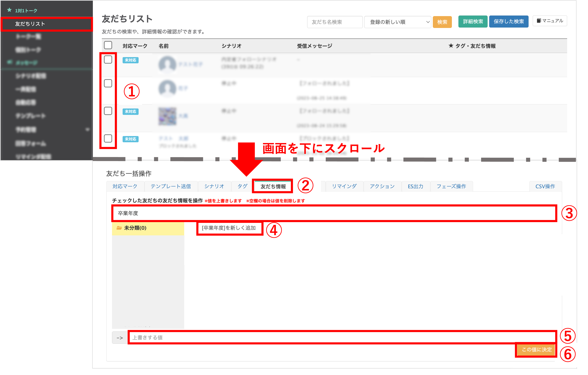Click the star icon beside 1対1トーク

(x=9, y=10)
